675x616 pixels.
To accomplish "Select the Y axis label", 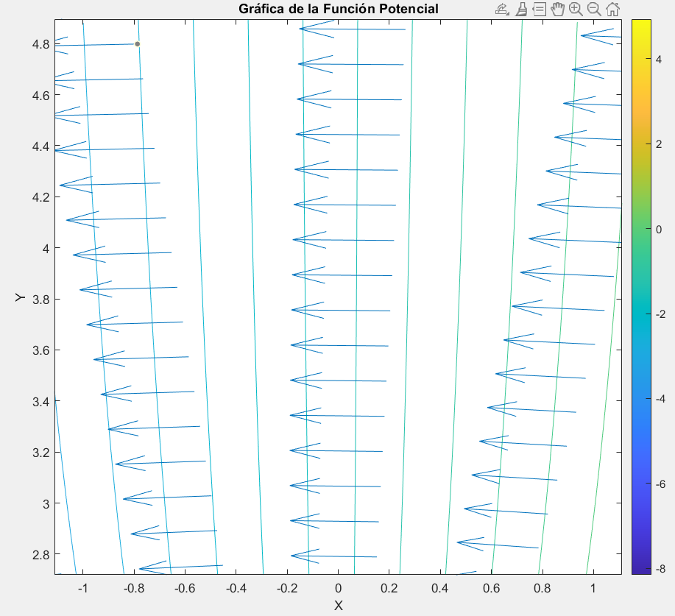I will coord(20,297).
